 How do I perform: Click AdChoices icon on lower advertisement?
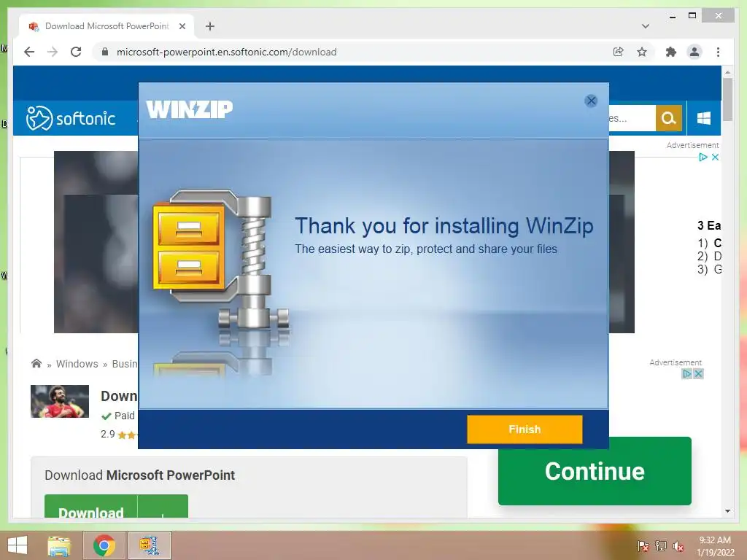tap(687, 374)
